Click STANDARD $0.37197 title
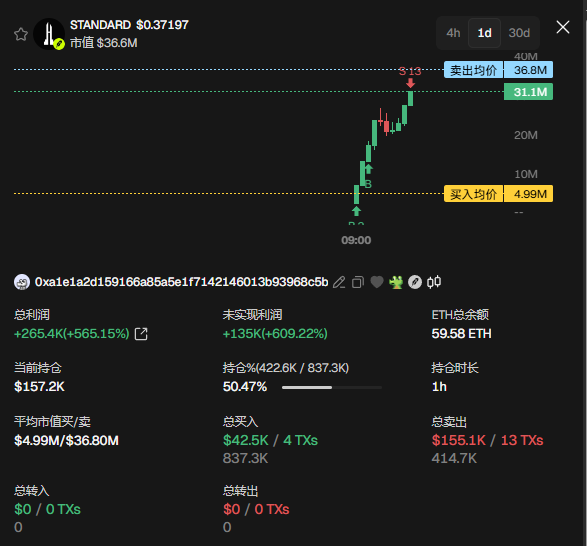The image size is (587, 546). tap(129, 25)
